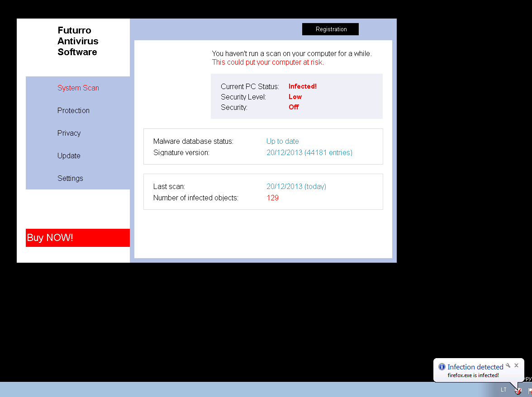Open Settings in the sidebar
The height and width of the screenshot is (397, 532).
(70, 178)
